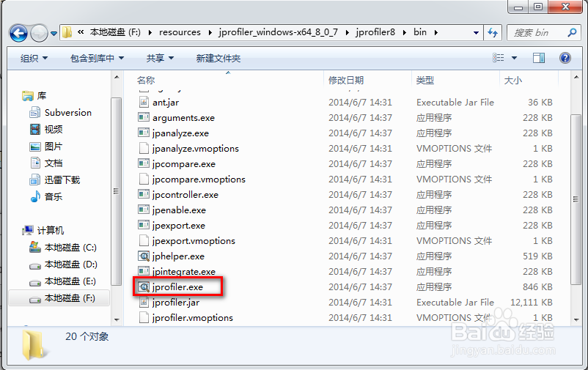Screen dimensions: 588x370
Task: Click the file list scroll down arrow
Action: (576, 319)
